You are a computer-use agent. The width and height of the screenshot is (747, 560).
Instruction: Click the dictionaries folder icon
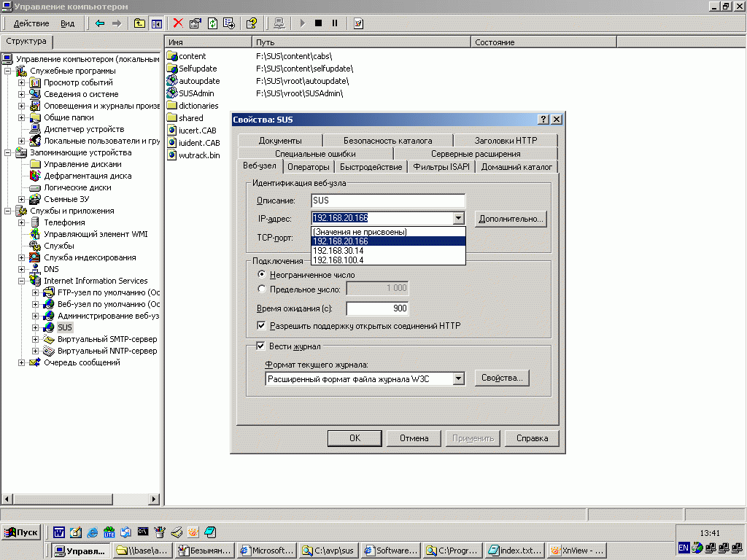(172, 106)
